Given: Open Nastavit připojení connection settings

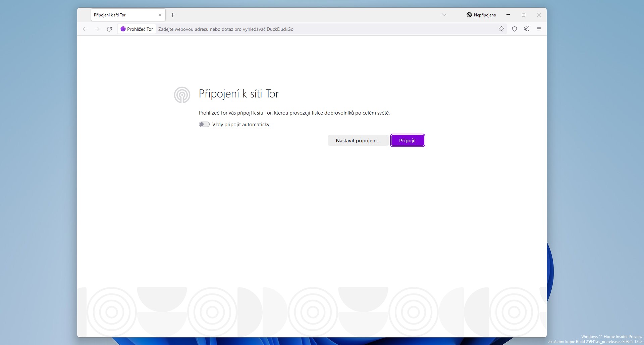Looking at the screenshot, I should [358, 140].
